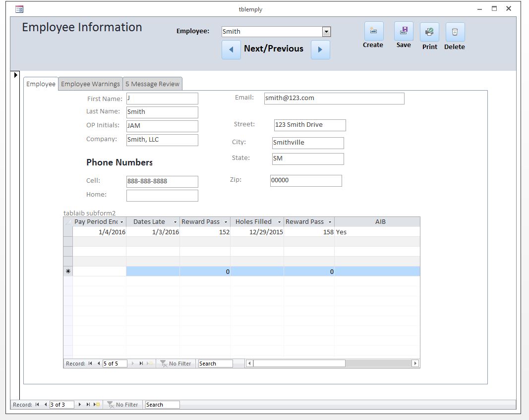This screenshot has height=420, width=529.
Task: Jump to first record in subform navigator
Action: [x=90, y=364]
